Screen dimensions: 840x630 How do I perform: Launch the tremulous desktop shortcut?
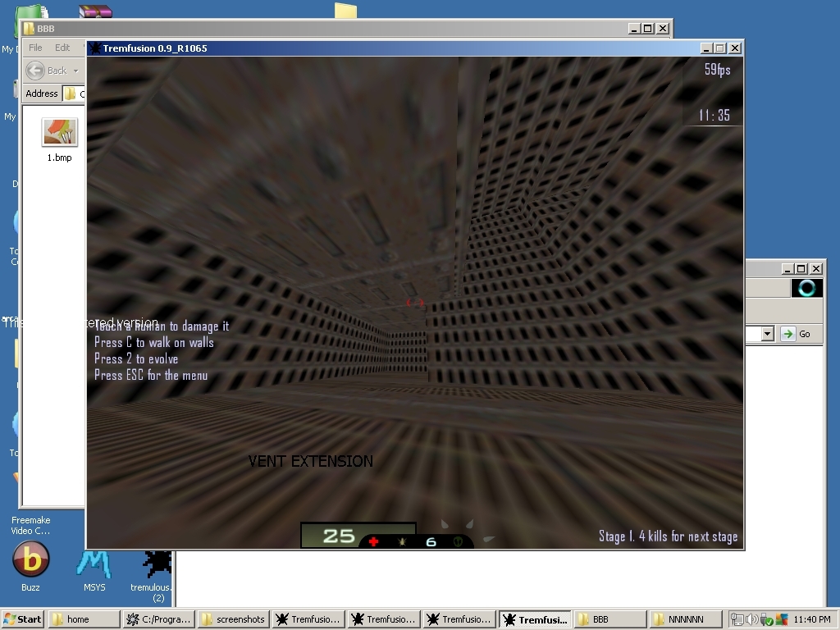[x=154, y=562]
